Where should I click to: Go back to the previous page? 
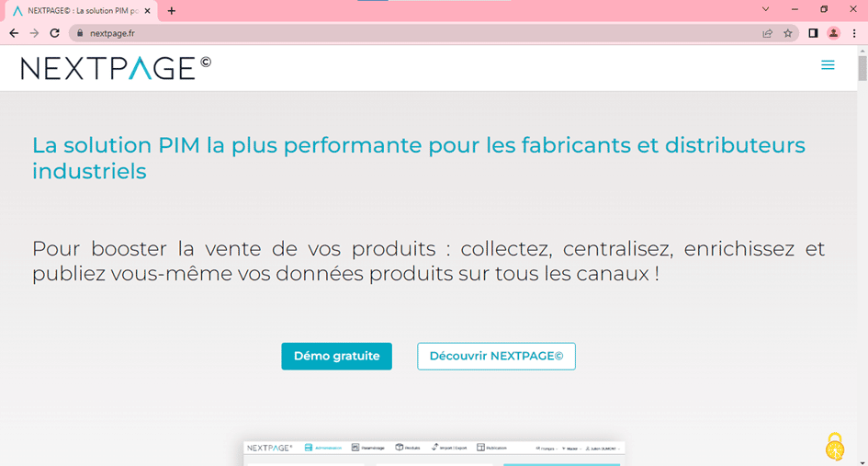click(x=13, y=33)
